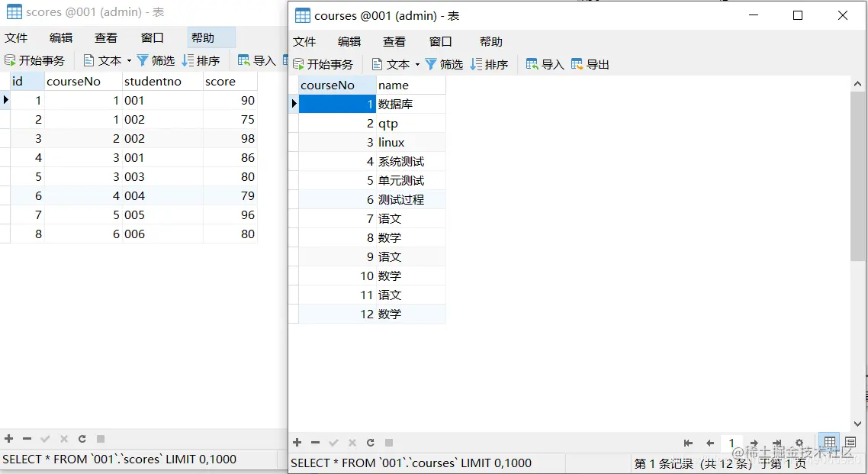
Task: Discard changes X icon in courses bottom bar
Action: pyautogui.click(x=352, y=443)
